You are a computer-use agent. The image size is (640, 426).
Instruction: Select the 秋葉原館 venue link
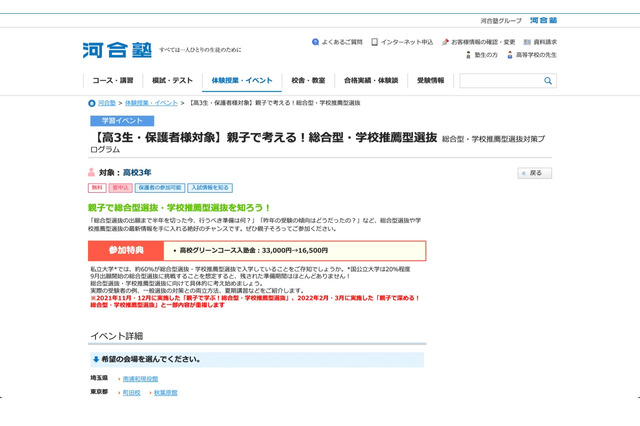coord(166,393)
